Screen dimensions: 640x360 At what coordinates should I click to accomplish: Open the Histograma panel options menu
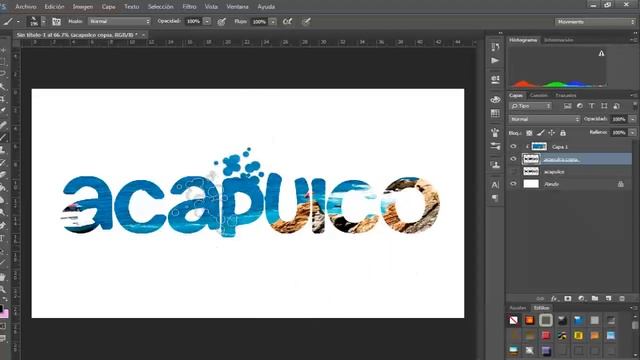pos(633,40)
